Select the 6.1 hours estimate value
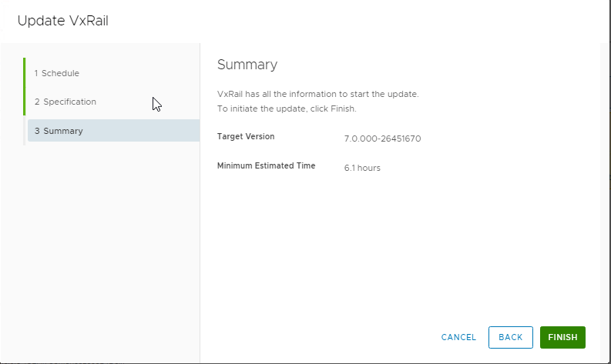 pyautogui.click(x=362, y=168)
